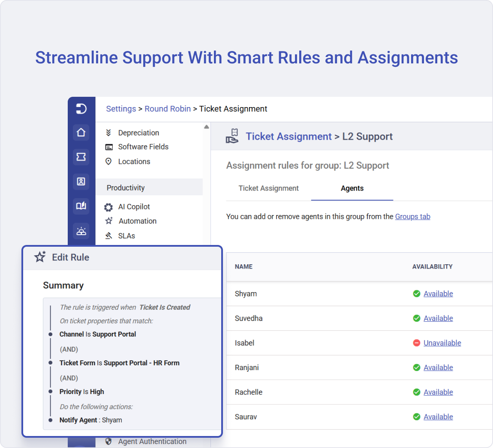Open the Home icon in the sidebar
Viewport: 493px width, 448px height.
point(81,133)
